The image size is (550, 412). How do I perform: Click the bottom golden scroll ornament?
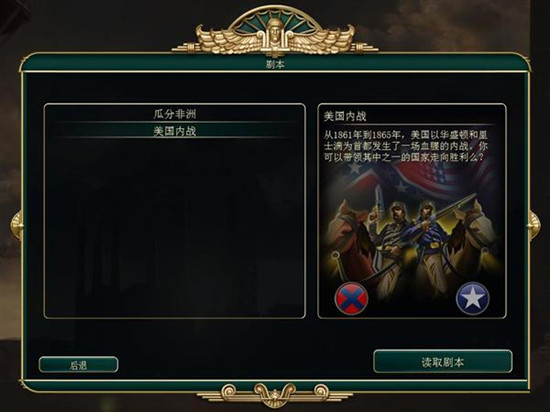click(275, 394)
